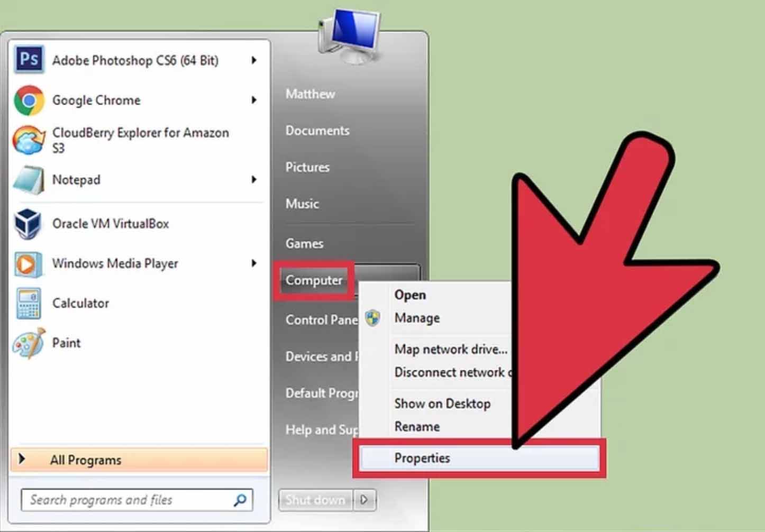Image resolution: width=765 pixels, height=532 pixels.
Task: Open the Paint palette icon
Action: coord(29,343)
